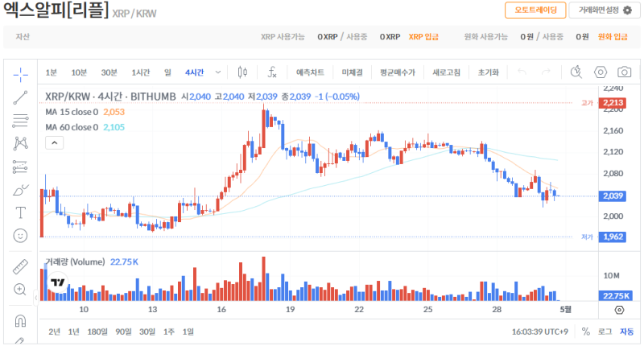The width and height of the screenshot is (644, 346).
Task: Select the brush drawing tool
Action: click(20, 190)
